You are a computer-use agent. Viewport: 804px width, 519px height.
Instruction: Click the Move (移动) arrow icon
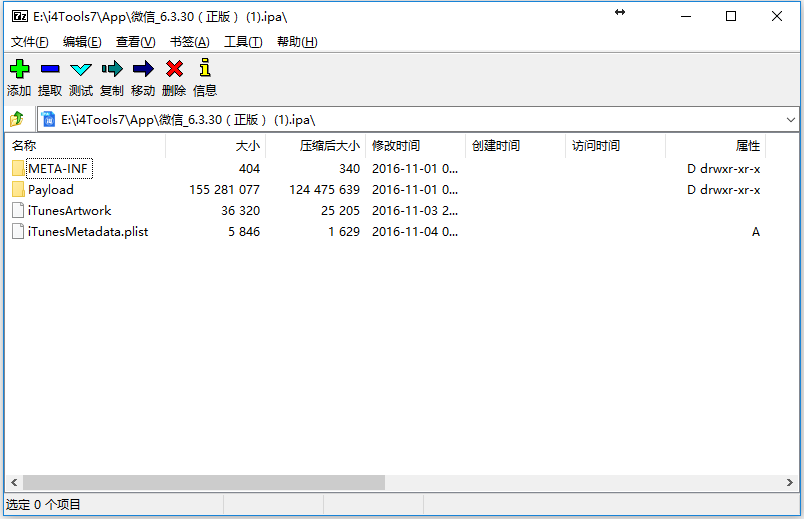[x=143, y=69]
